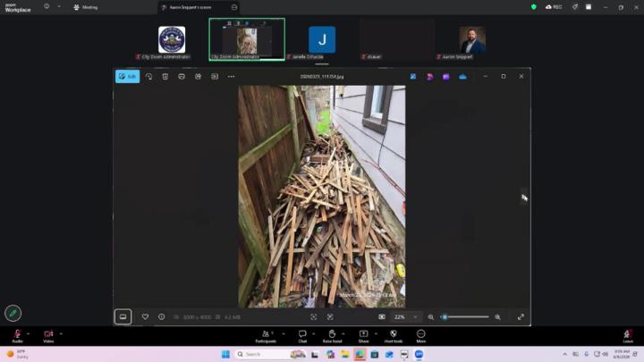Expand the dropdown next to meeting info
Screen dimensions: 644x362
[59, 6]
